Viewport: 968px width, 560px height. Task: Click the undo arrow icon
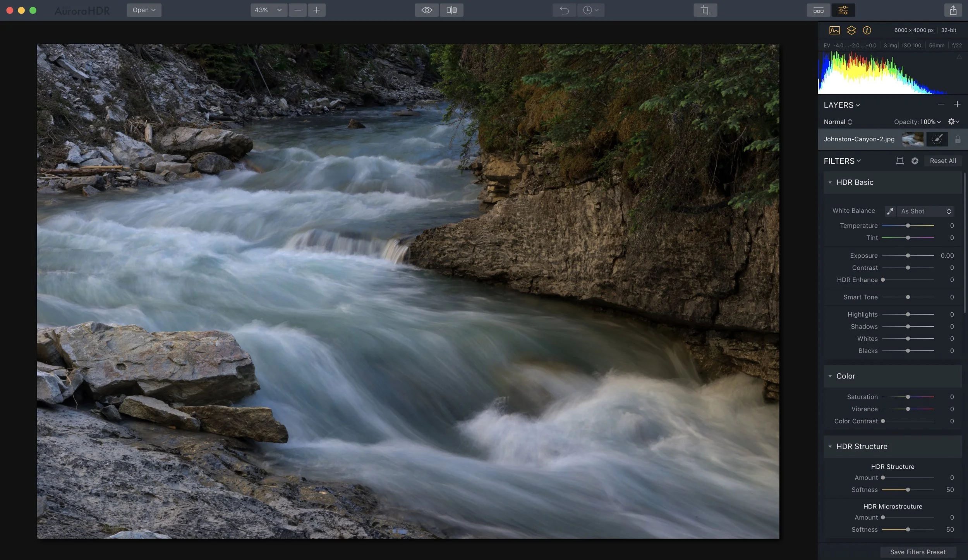point(564,10)
